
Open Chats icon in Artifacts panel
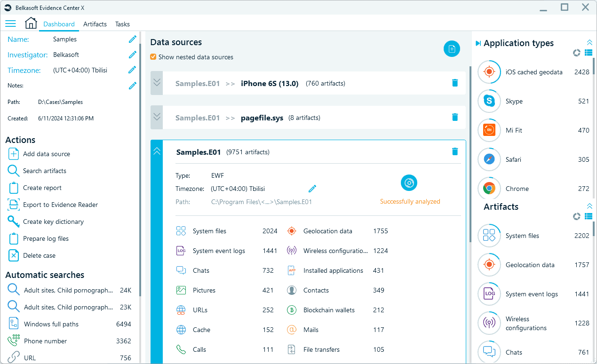pos(489,352)
